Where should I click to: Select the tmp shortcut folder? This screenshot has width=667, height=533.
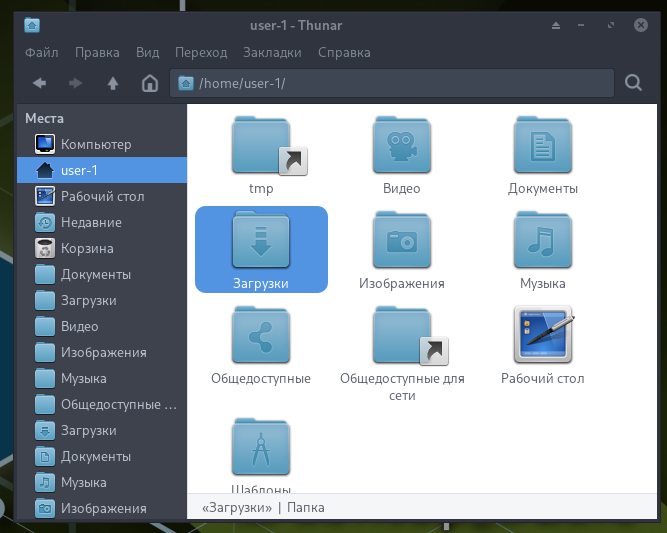pos(261,146)
